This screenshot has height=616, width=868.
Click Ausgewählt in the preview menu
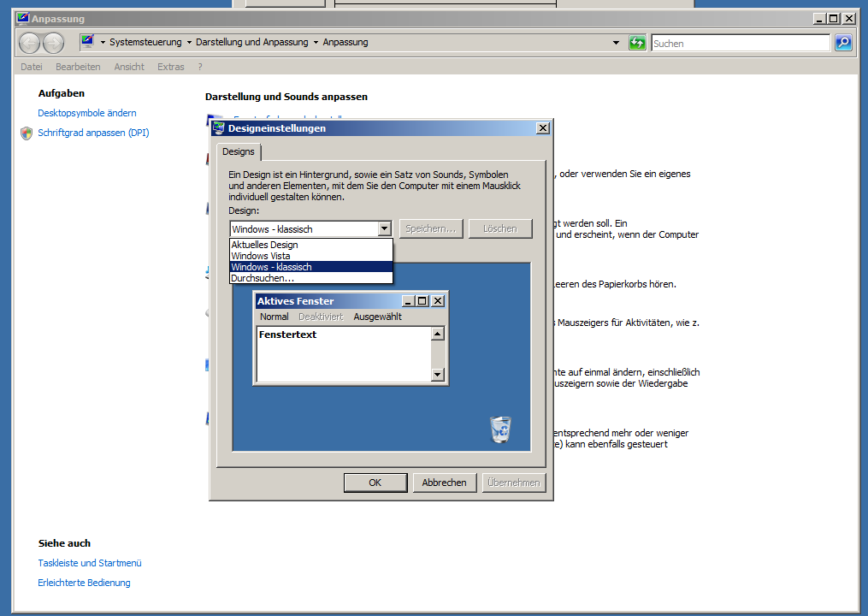click(377, 317)
